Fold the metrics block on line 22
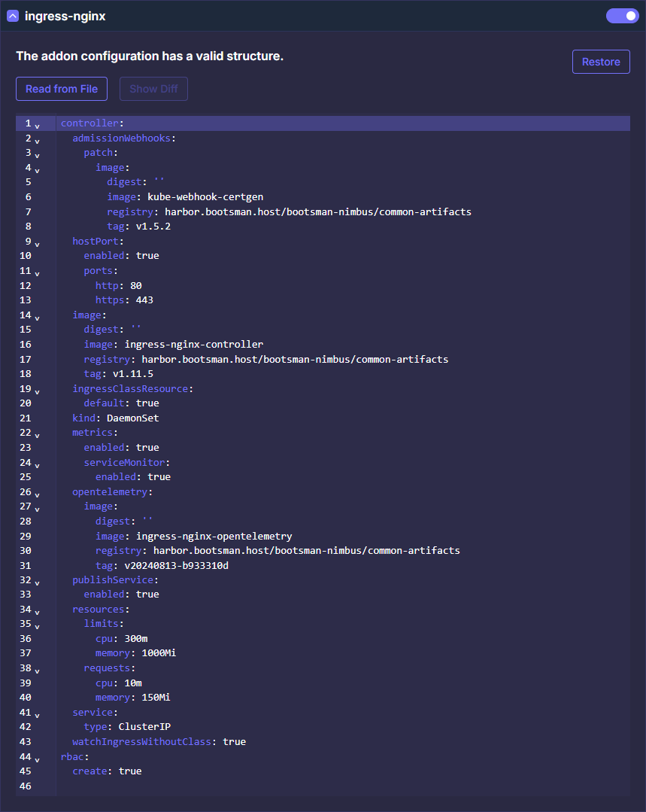The height and width of the screenshot is (812, 646). click(37, 435)
